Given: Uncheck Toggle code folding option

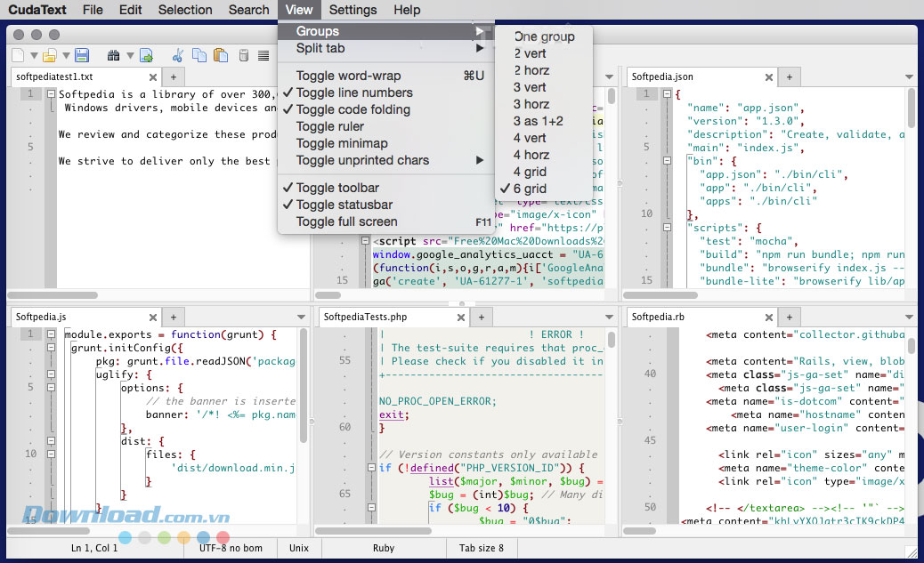Looking at the screenshot, I should 353,109.
